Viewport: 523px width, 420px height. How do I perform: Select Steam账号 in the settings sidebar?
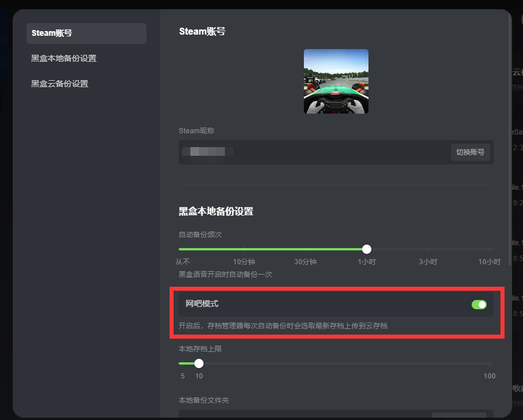(x=86, y=33)
